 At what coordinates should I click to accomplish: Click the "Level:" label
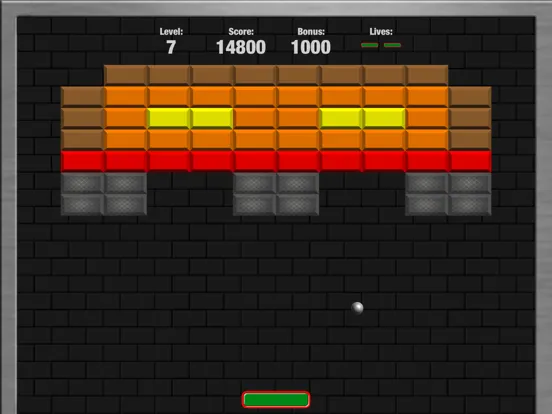click(171, 32)
